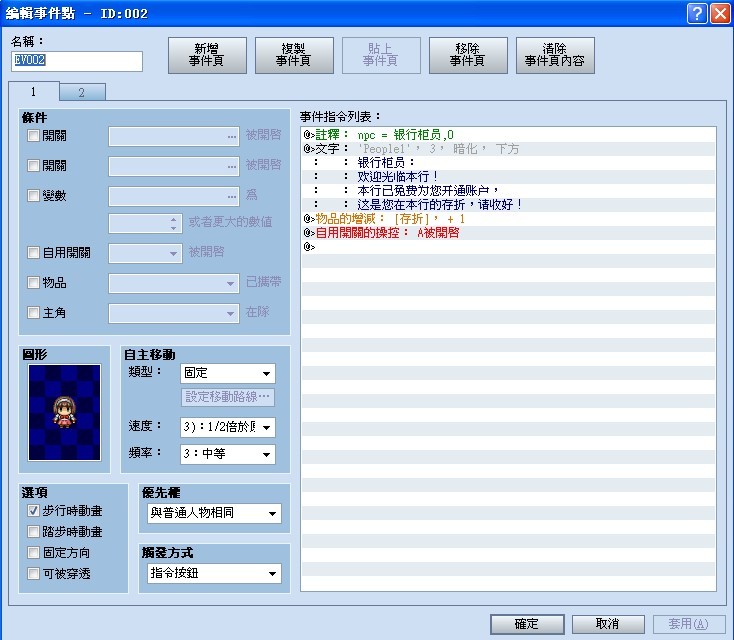Viewport: 734px width, 640px height.
Task: Focus the 名稱 field containing EV002
Action: tap(77, 61)
